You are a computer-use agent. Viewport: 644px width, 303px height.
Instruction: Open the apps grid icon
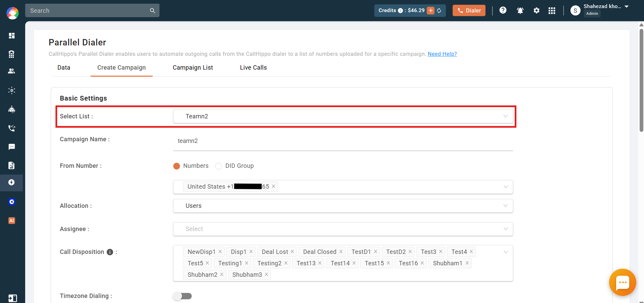(x=552, y=10)
